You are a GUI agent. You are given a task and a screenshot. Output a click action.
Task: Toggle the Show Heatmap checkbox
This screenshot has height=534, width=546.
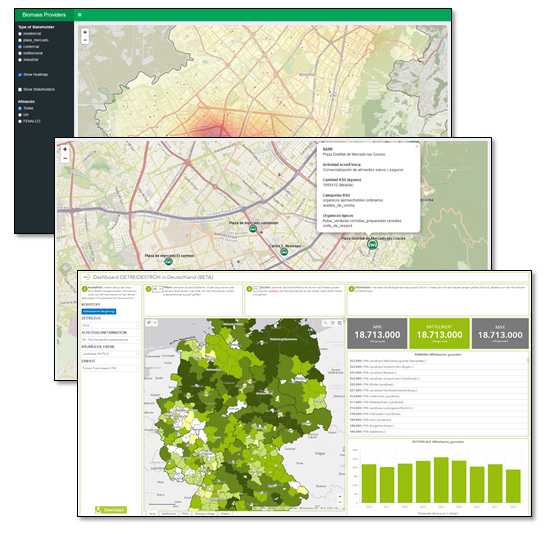[20, 75]
